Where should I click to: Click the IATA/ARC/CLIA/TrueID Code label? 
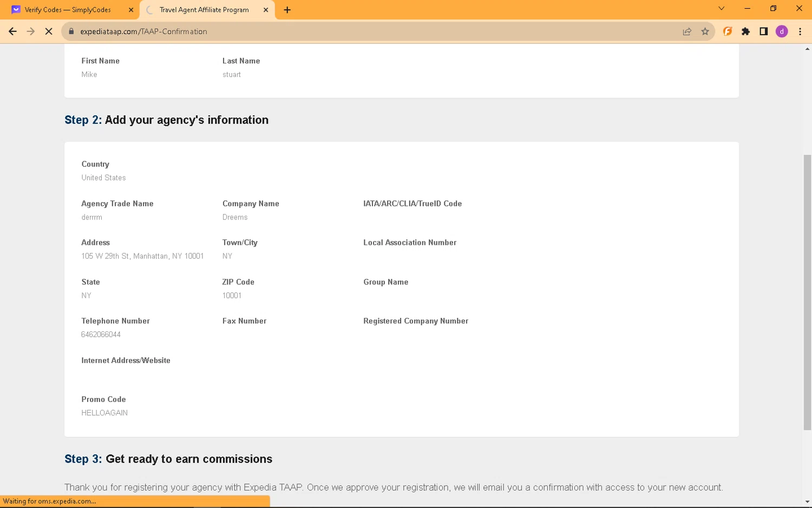tap(412, 204)
